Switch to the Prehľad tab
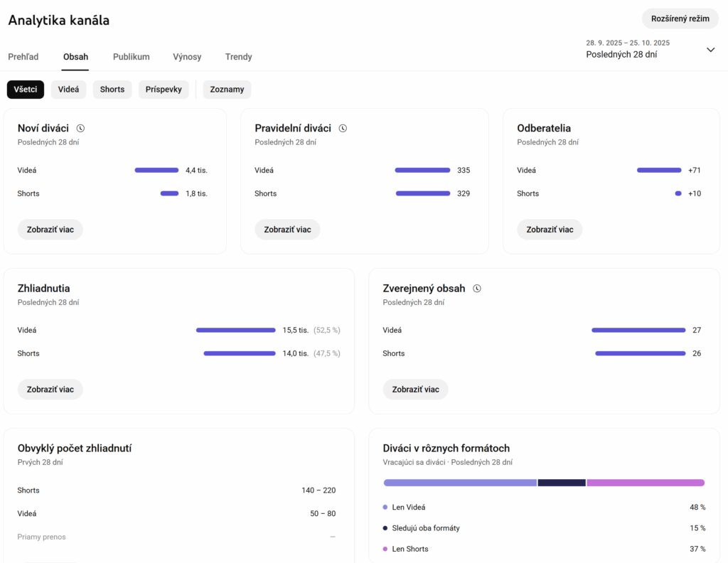728x563 pixels. click(x=23, y=57)
